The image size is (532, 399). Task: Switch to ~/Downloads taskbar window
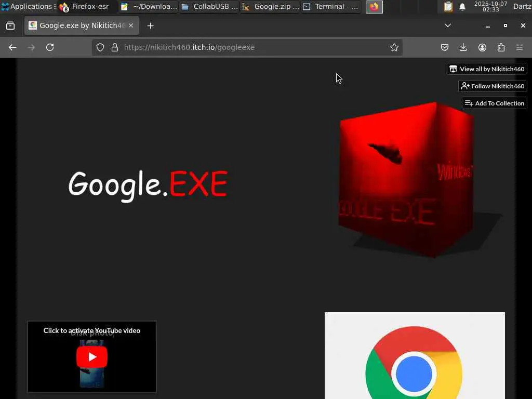point(149,7)
